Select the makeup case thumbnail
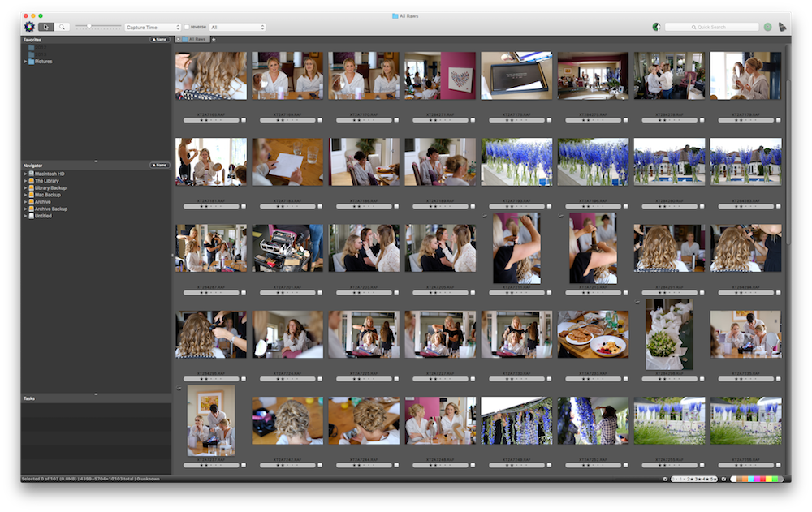Image resolution: width=812 pixels, height=512 pixels. (x=287, y=248)
